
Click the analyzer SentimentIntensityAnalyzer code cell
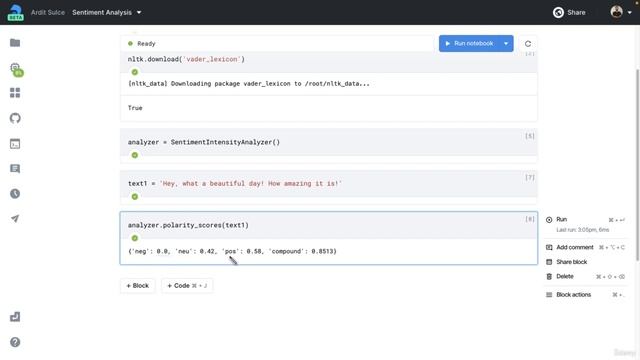(x=329, y=142)
